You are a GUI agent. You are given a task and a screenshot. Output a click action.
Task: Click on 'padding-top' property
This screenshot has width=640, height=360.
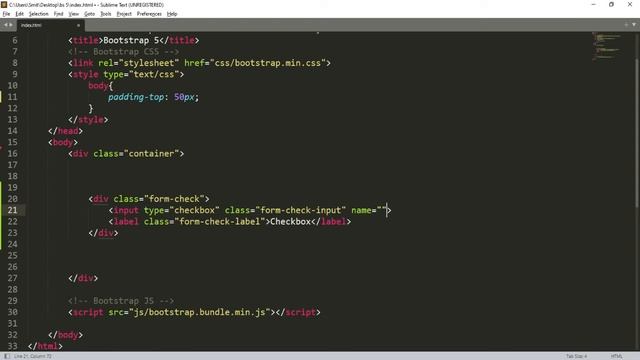pos(136,97)
